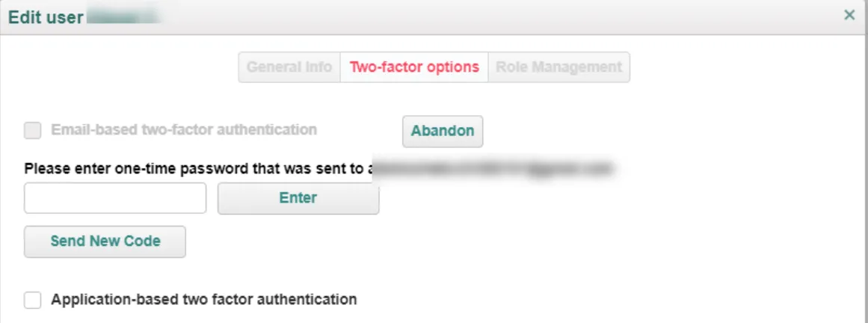Click the Application-based two factor authentication label
This screenshot has width=868, height=323.
coord(203,300)
